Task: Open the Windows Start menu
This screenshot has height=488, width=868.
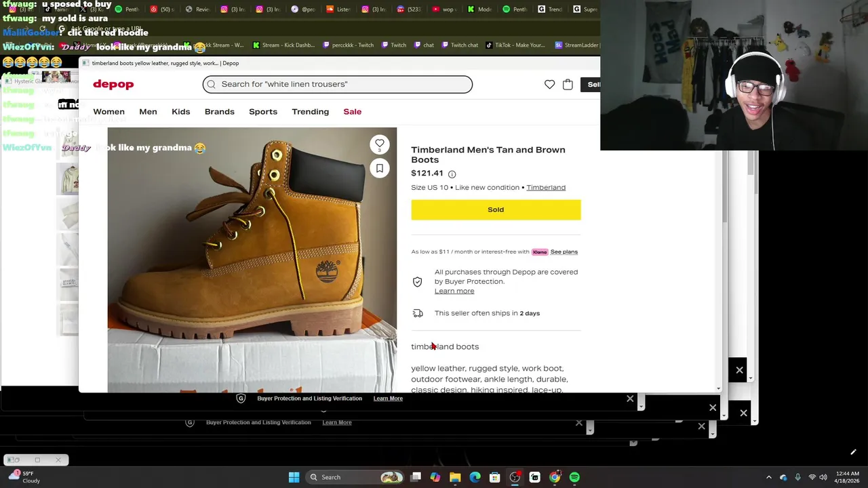Action: [x=294, y=477]
